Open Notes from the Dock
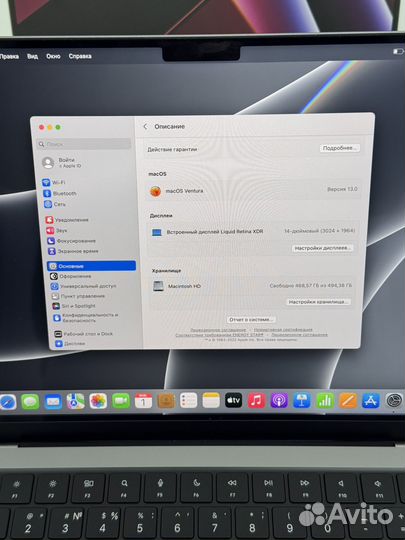 211,401
